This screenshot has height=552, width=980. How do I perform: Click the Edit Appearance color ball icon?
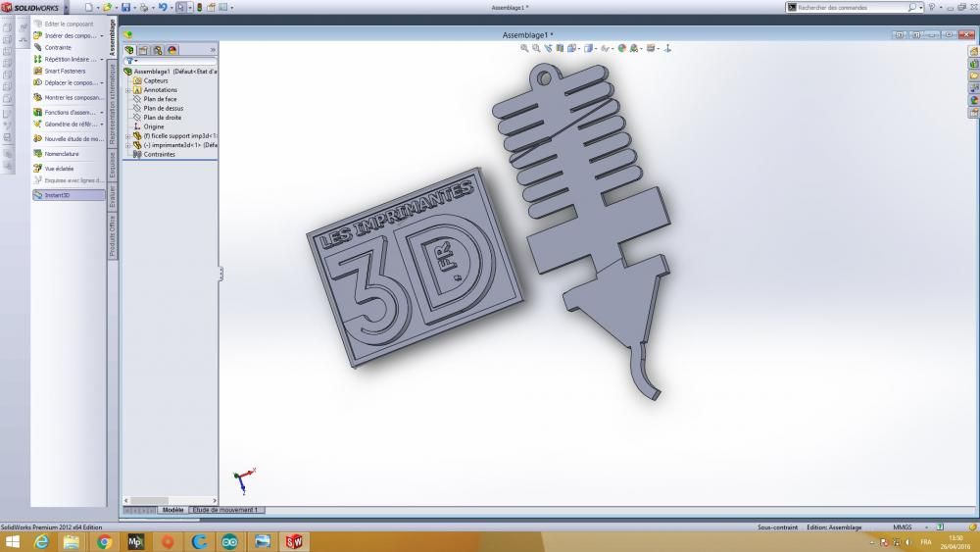coord(622,48)
